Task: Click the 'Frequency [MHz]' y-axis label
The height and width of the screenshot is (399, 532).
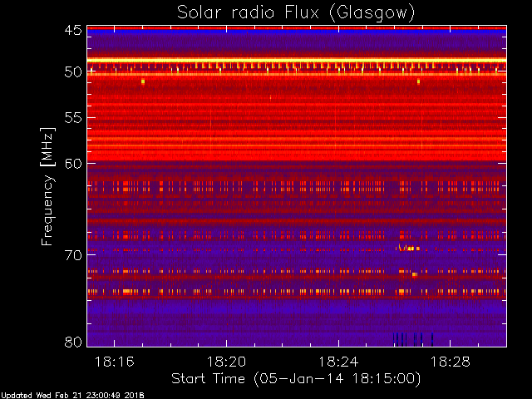Action: tap(48, 185)
